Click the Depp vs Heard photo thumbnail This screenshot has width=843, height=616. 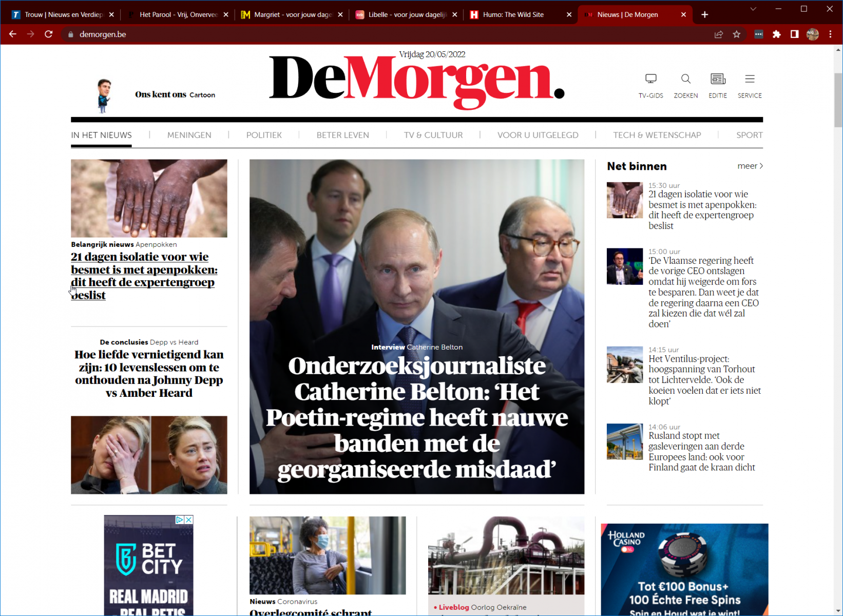pyautogui.click(x=149, y=455)
